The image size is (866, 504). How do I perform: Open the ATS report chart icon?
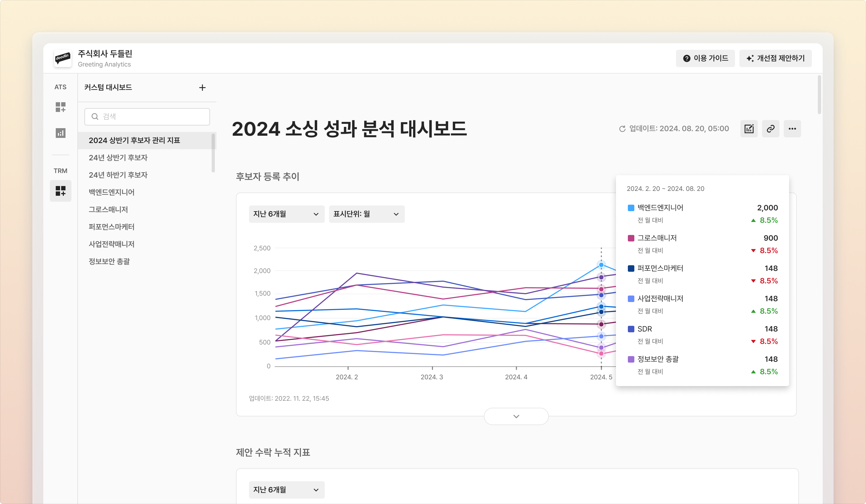pos(60,133)
